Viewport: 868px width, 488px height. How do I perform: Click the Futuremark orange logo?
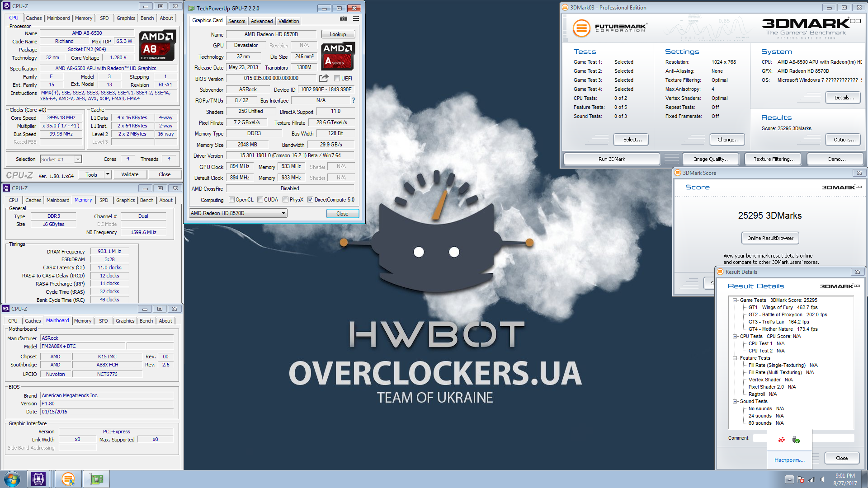tap(582, 28)
